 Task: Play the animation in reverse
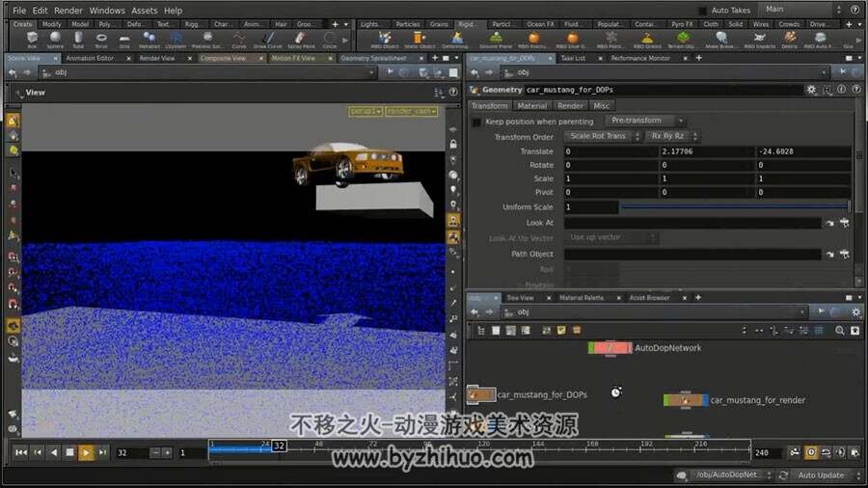pos(54,452)
